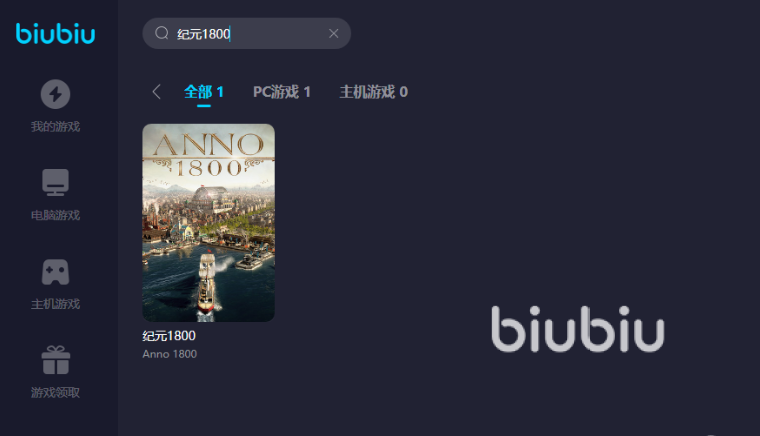
Task: Open the gift box game rewards icon
Action: tap(56, 360)
